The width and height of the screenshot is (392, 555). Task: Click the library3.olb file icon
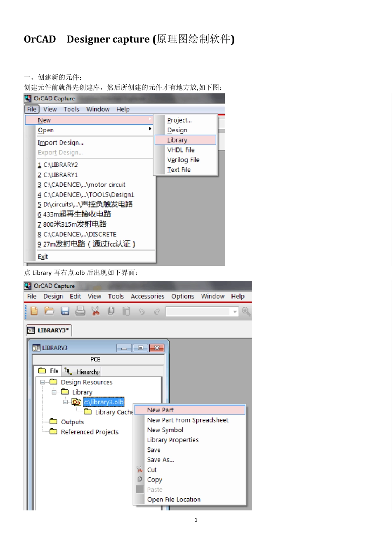[76, 402]
